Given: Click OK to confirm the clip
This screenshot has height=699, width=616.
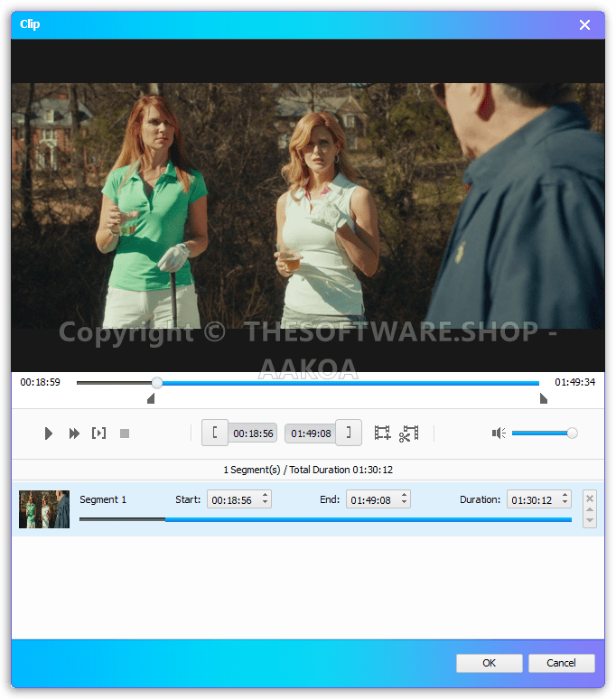Looking at the screenshot, I should (x=489, y=663).
